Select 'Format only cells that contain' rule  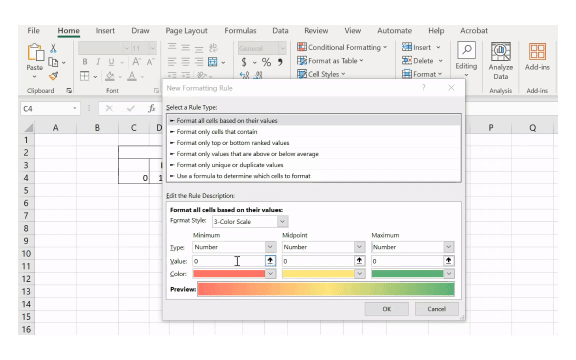(314, 132)
